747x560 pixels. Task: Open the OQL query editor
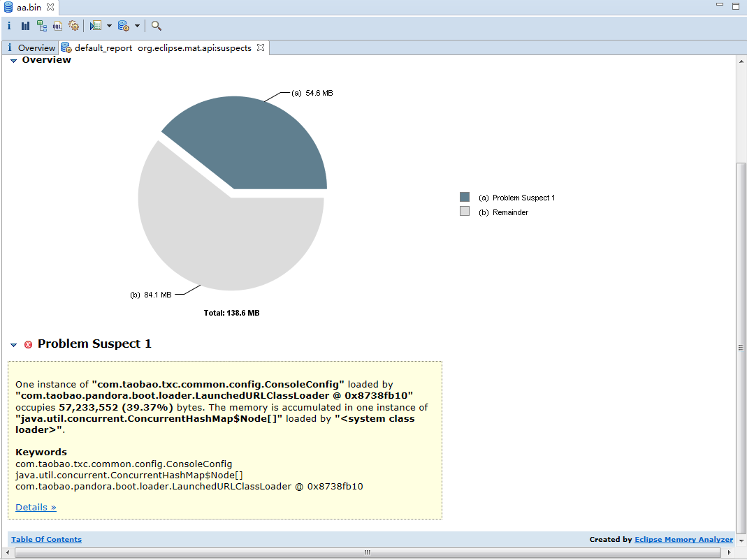(x=57, y=26)
